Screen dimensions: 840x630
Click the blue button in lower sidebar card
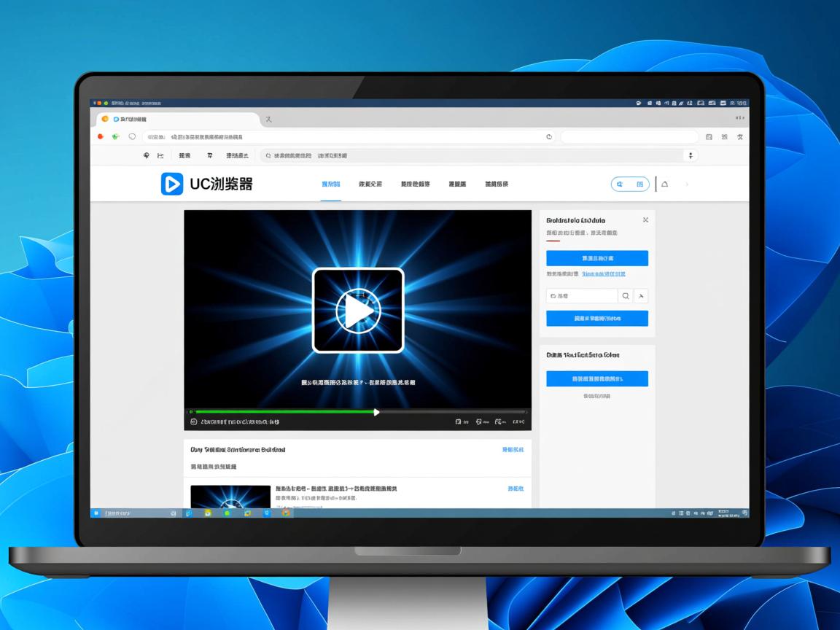596,378
